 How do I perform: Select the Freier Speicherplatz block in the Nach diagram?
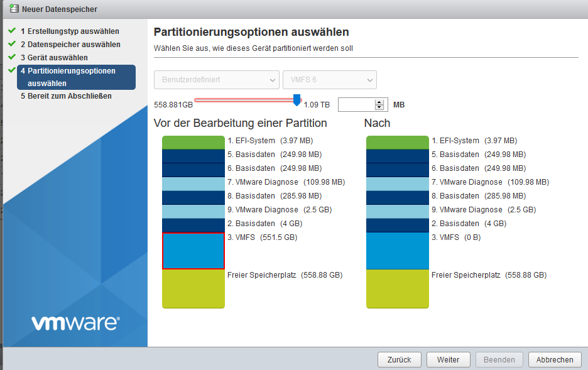[397, 289]
